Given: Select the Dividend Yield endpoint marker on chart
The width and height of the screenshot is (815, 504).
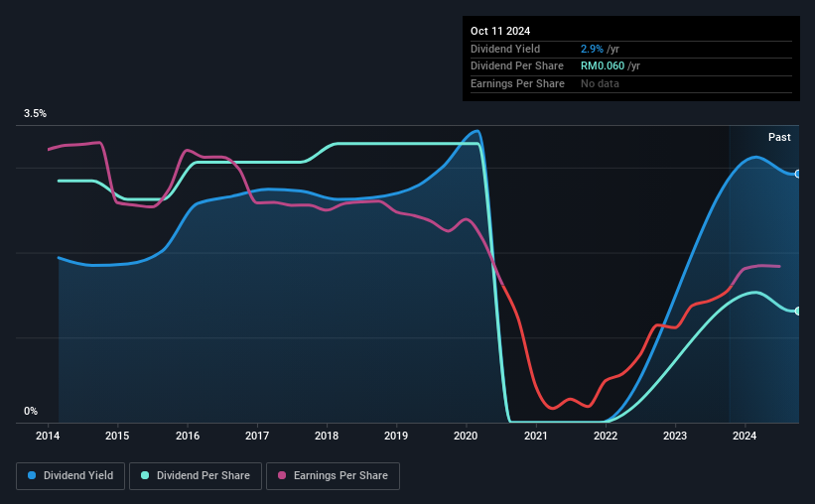Looking at the screenshot, I should (798, 174).
